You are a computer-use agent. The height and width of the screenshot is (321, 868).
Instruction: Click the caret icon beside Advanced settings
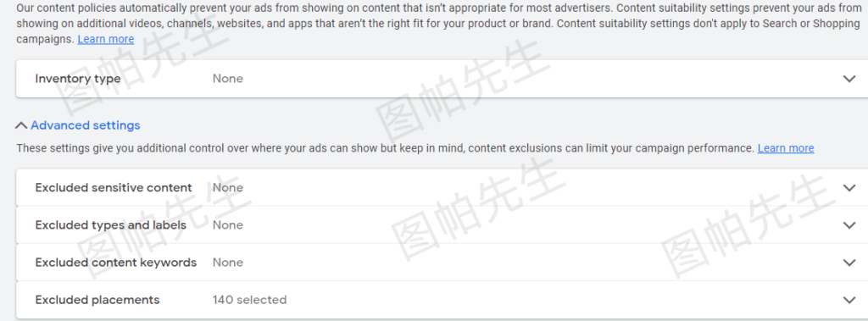21,125
